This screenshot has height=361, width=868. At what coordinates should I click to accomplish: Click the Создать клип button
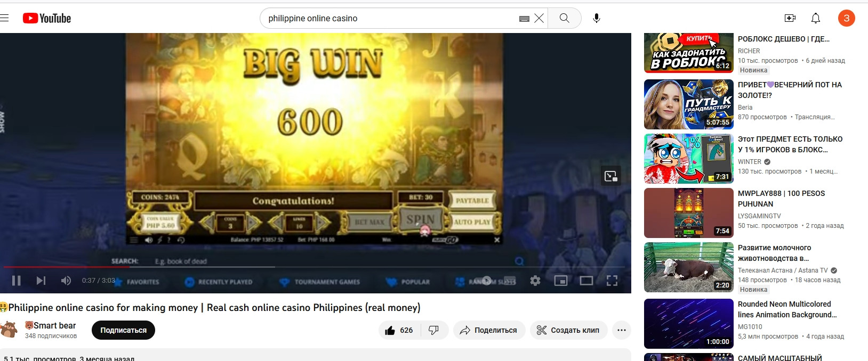coord(568,330)
